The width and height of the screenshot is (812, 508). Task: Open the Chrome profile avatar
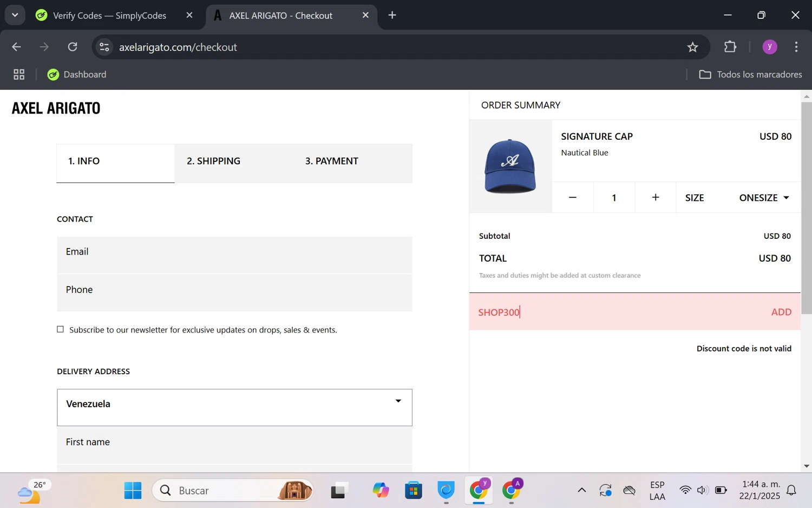click(770, 47)
